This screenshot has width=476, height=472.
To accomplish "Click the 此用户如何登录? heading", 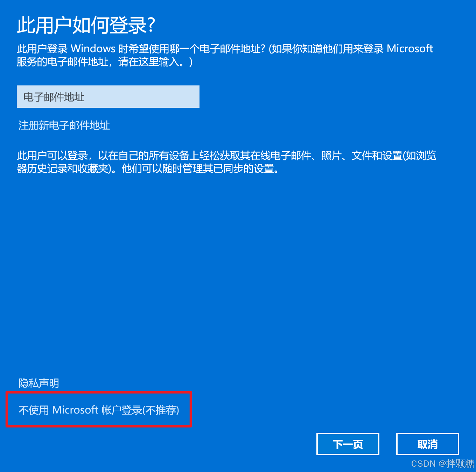I will pyautogui.click(x=86, y=25).
